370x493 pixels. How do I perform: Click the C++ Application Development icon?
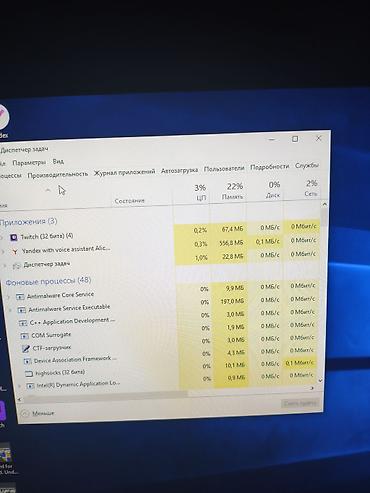pos(23,323)
